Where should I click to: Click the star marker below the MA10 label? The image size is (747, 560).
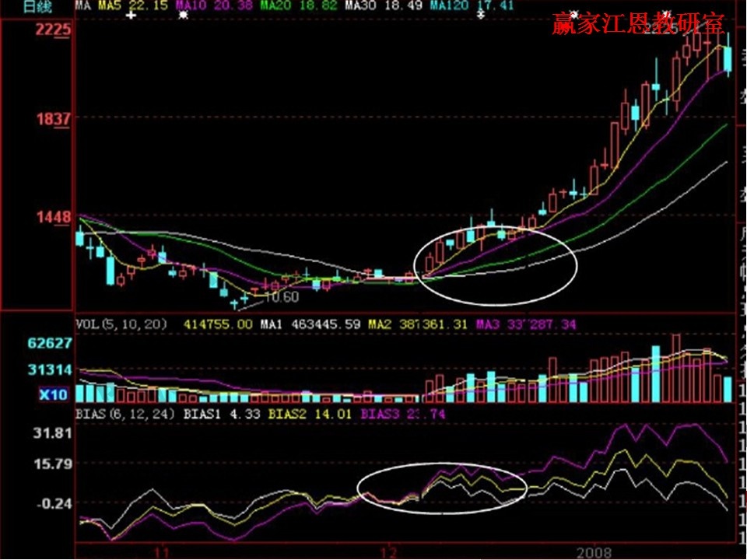pos(184,16)
